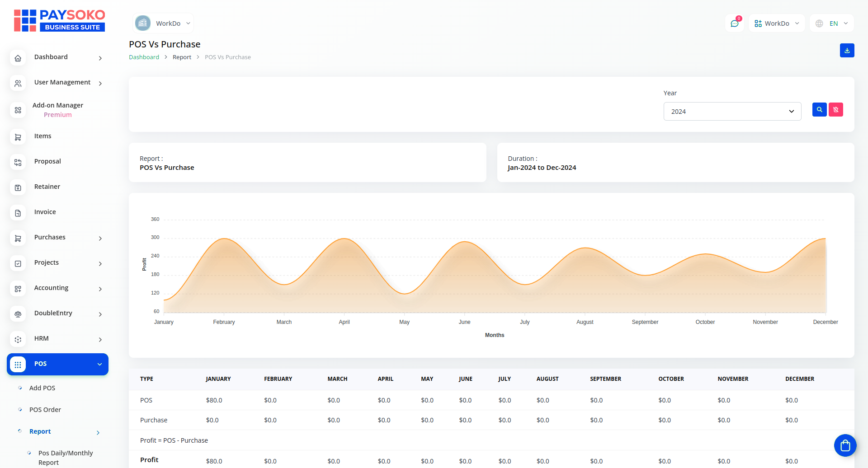
Task: Expand the Accounting menu chevron
Action: pyautogui.click(x=100, y=289)
